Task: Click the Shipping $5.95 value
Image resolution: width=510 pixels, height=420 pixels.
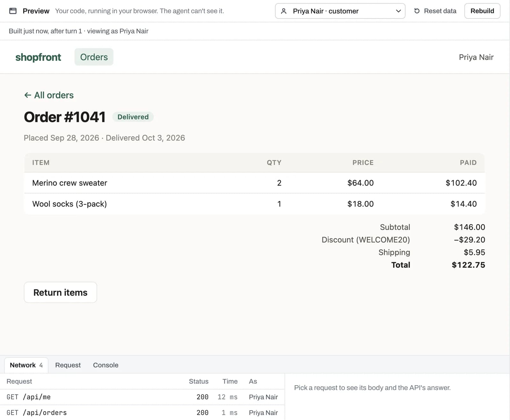Action: [474, 252]
